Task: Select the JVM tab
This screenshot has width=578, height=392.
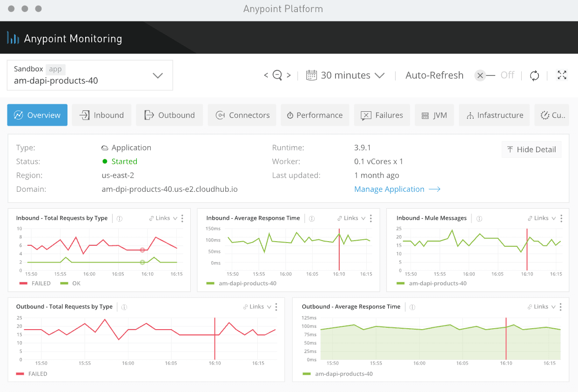Action: (434, 115)
